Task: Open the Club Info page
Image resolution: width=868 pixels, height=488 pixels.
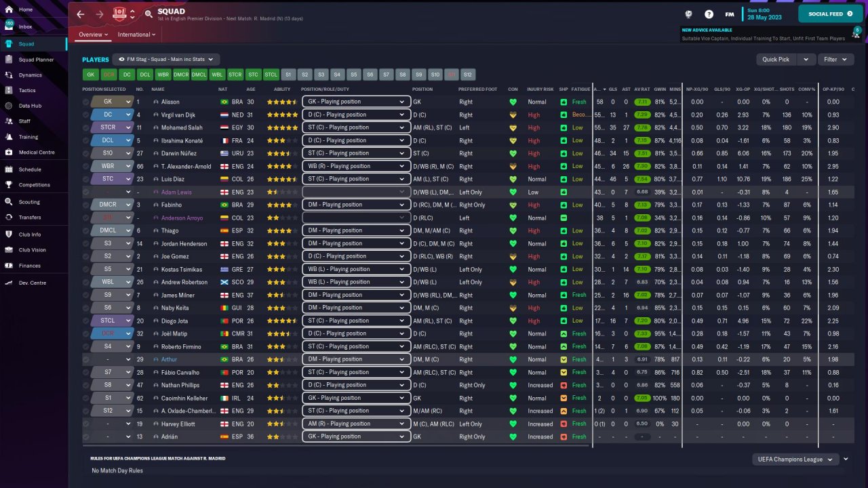Action: pyautogui.click(x=34, y=235)
